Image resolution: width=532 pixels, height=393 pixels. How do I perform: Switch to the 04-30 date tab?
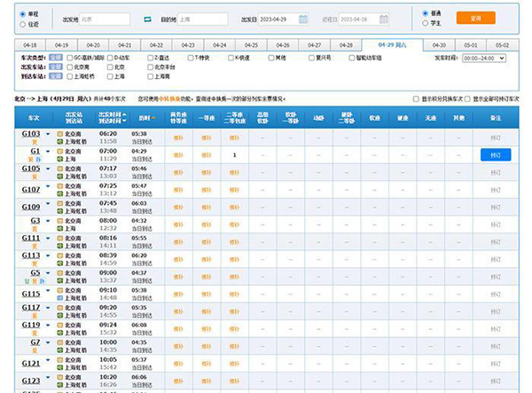coord(439,44)
